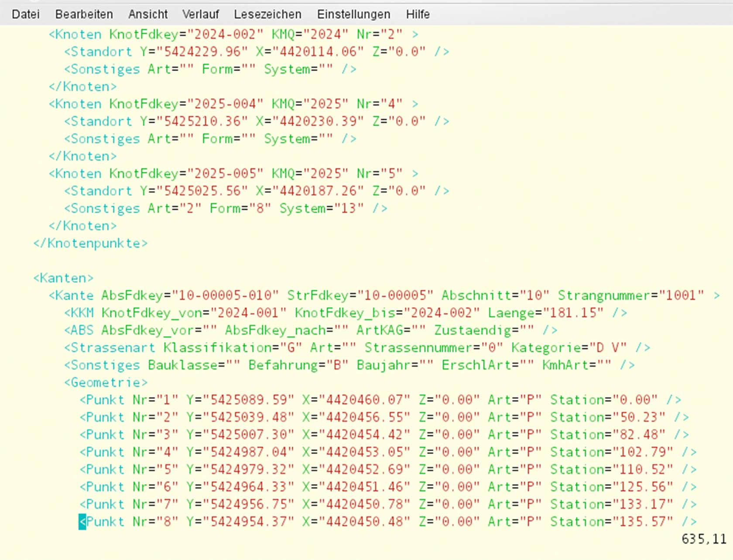
Task: Open the Datei menu
Action: [25, 14]
